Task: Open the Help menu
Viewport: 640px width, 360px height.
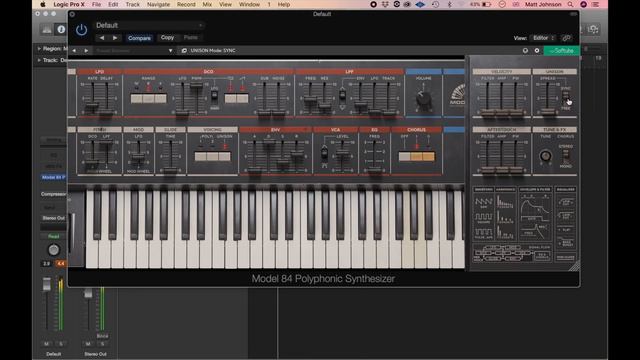Action: click(x=284, y=4)
